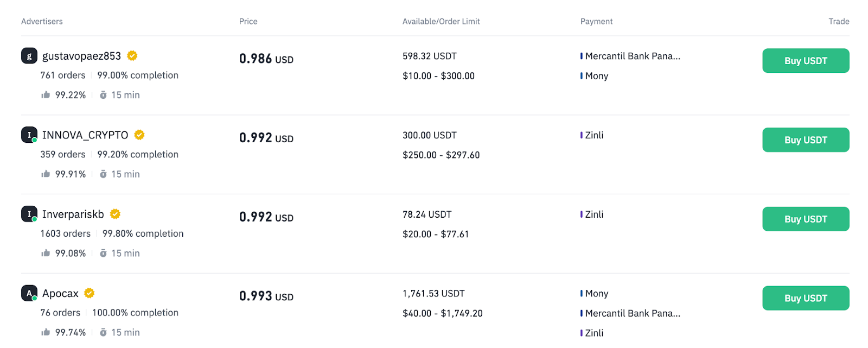Click the verified badge beside gustavopaez853
868x348 pixels.
coord(132,56)
